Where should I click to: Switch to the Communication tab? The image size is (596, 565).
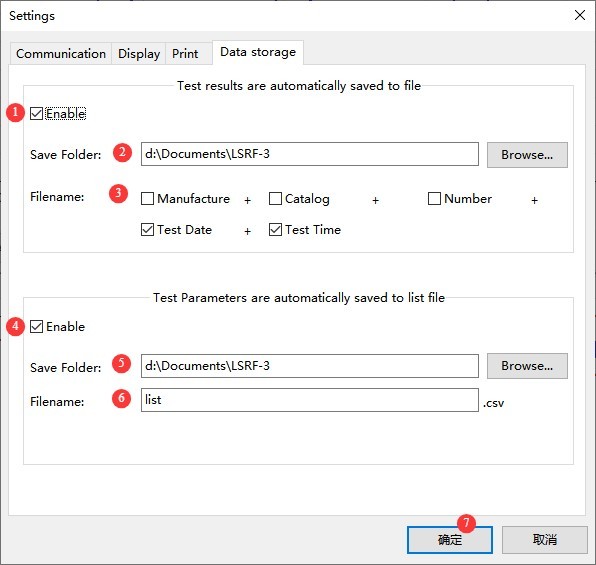[60, 54]
